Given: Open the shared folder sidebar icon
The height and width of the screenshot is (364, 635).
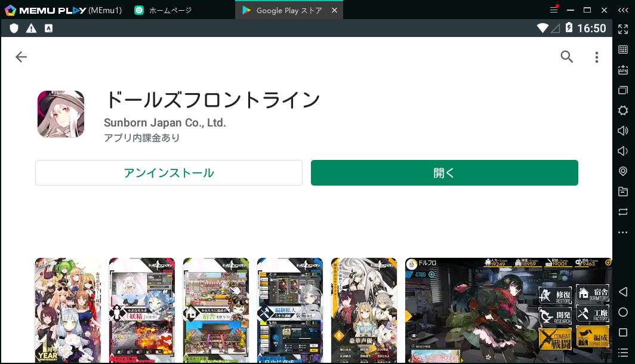Looking at the screenshot, I should click(x=623, y=192).
